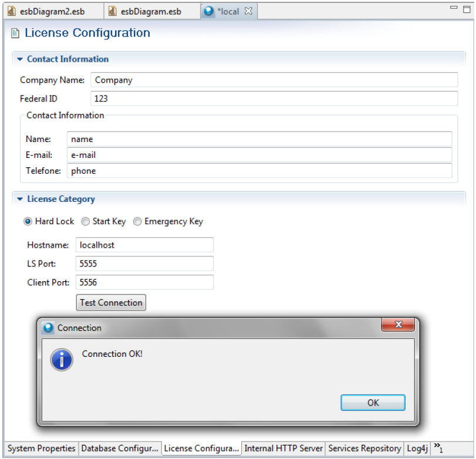476x459 pixels.
Task: Collapse the License Category section
Action: click(20, 199)
